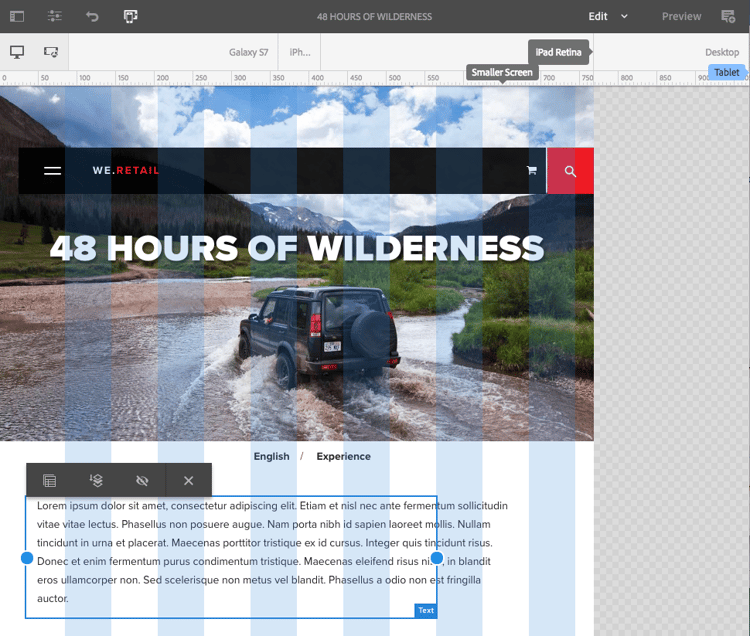Click the page title in top bar

click(374, 17)
